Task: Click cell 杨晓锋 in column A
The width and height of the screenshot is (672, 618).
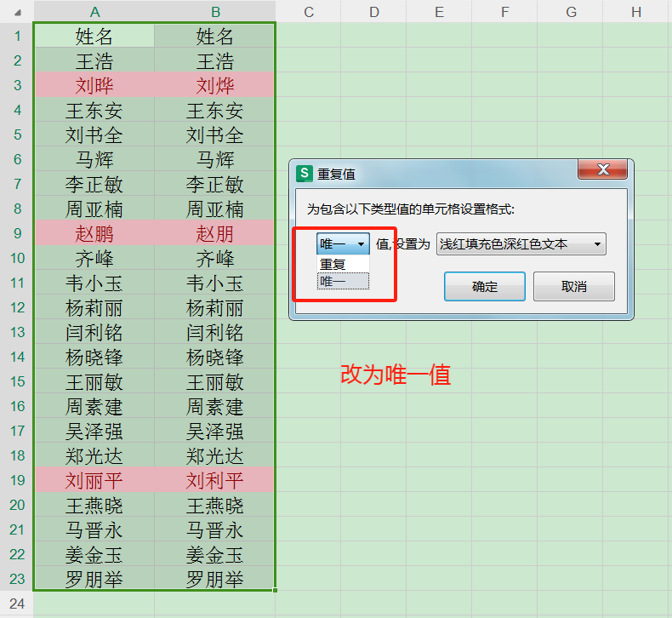Action: [x=94, y=357]
